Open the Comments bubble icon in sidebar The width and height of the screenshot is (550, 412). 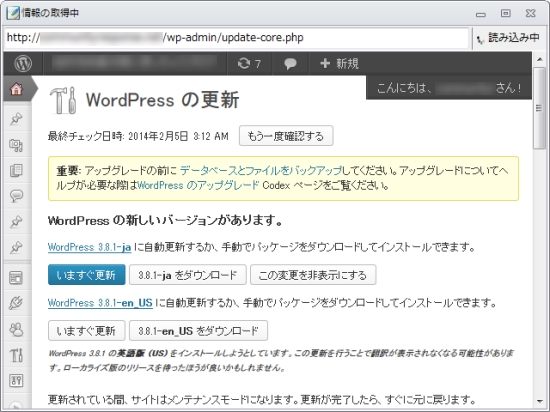[x=16, y=196]
